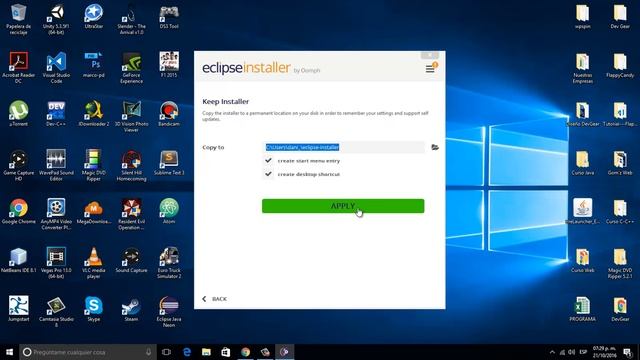
Task: Select the MegaDownloader desktop icon
Action: coord(93,211)
